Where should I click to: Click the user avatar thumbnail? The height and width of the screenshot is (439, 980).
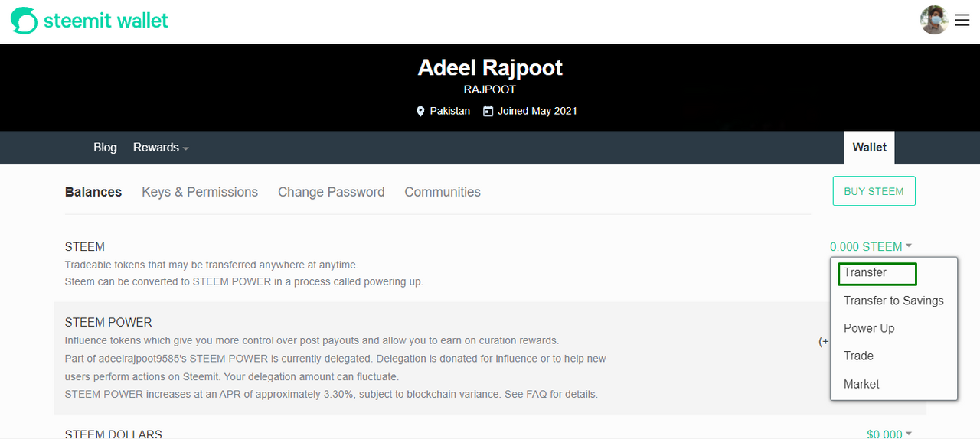[x=934, y=20]
